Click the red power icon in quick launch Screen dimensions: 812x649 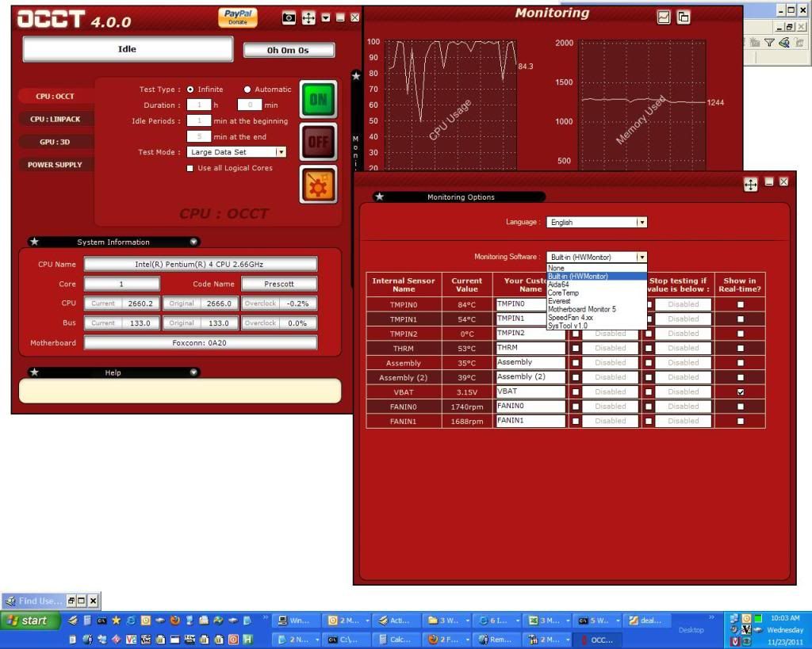tap(234, 639)
